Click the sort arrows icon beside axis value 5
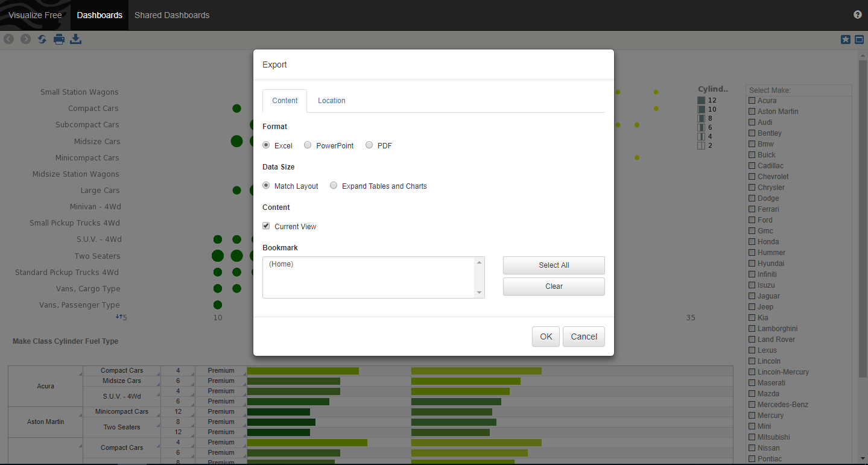The width and height of the screenshot is (868, 465). coord(119,316)
